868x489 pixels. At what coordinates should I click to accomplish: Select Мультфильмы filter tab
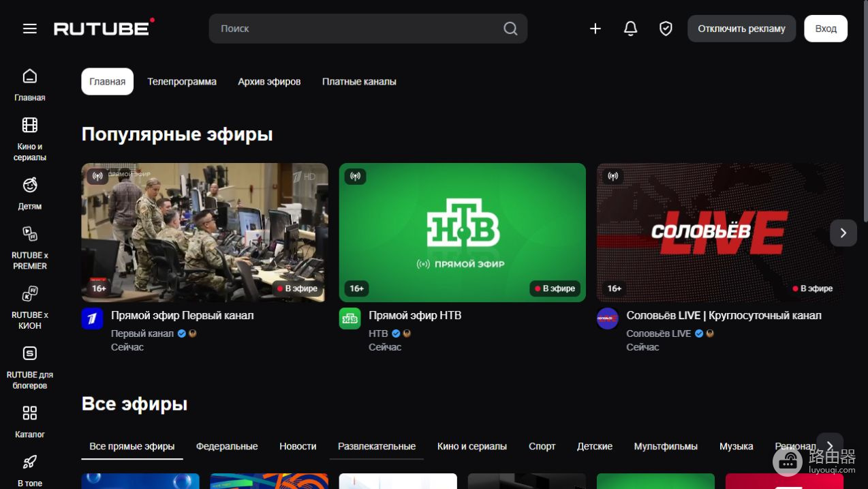[666, 446]
